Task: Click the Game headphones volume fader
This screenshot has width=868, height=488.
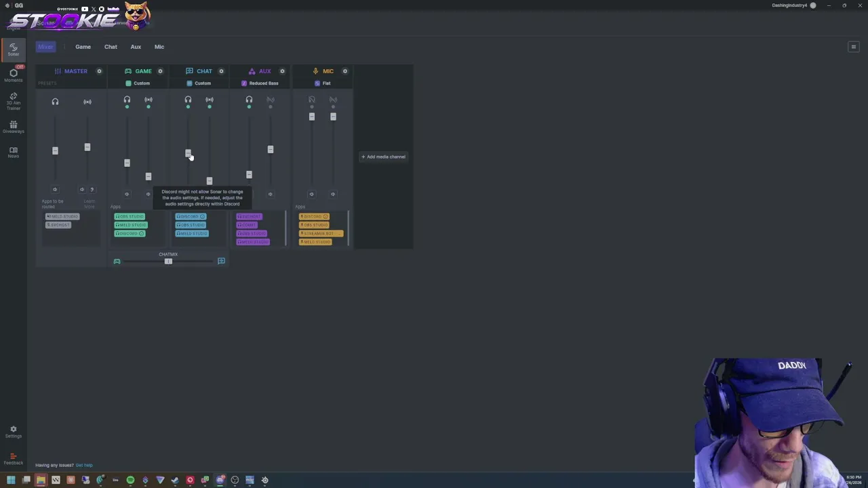Action: coord(127,163)
